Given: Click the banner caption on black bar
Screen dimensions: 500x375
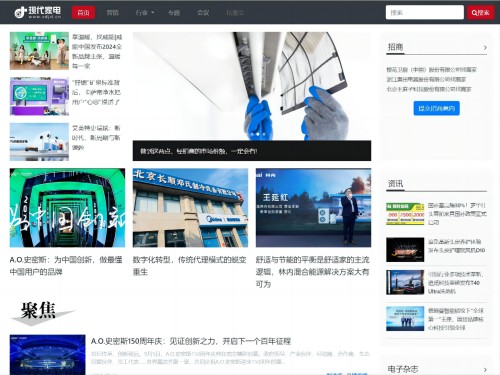Looking at the screenshot, I should (x=199, y=151).
